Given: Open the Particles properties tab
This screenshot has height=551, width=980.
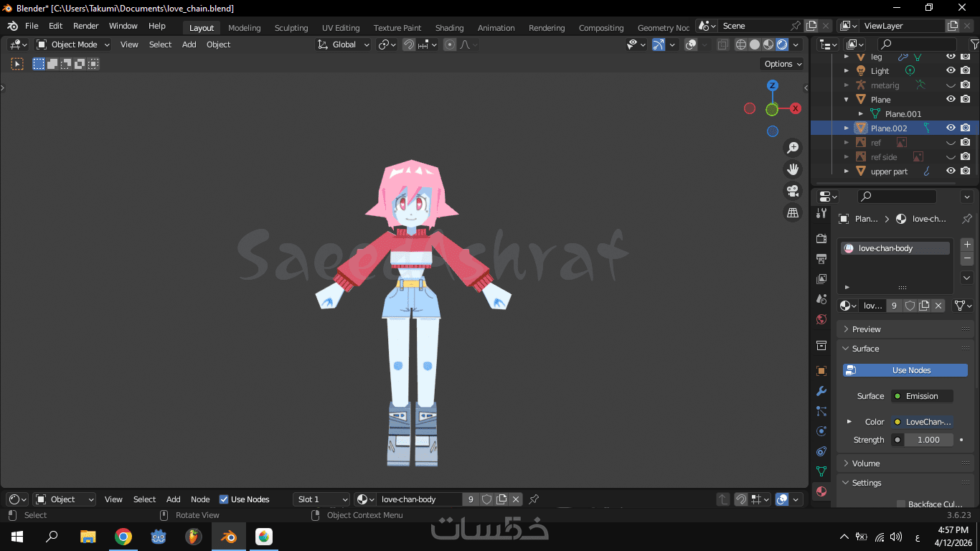Looking at the screenshot, I should pos(821,411).
